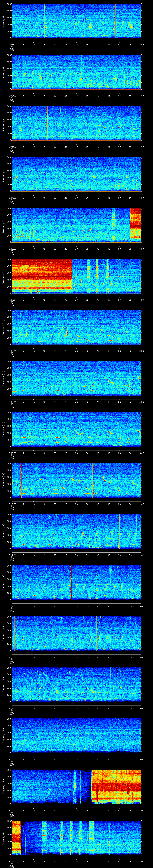Select the spectrogram panel starting at 2:12:00

pos(76,582)
